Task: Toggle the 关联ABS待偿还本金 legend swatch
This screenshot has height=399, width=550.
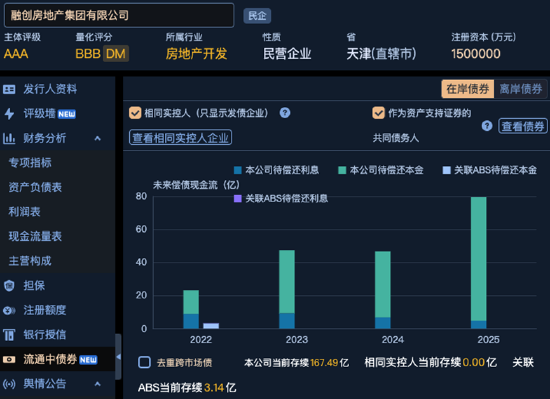Action: click(447, 170)
